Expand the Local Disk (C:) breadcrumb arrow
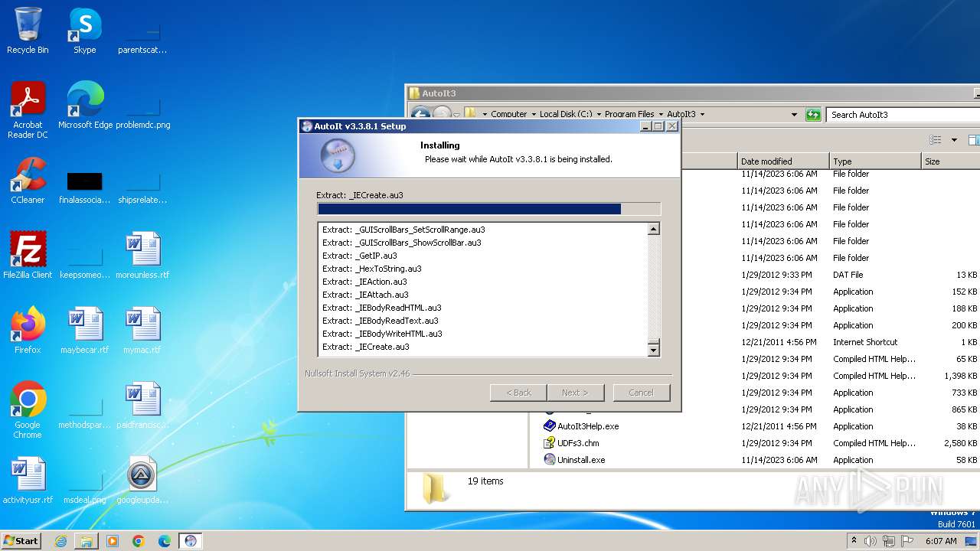Image resolution: width=980 pixels, height=551 pixels. click(599, 115)
